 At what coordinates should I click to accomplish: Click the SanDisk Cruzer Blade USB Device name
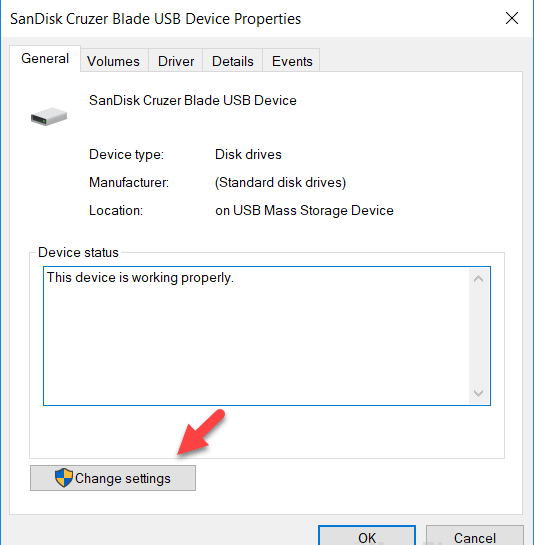(193, 100)
